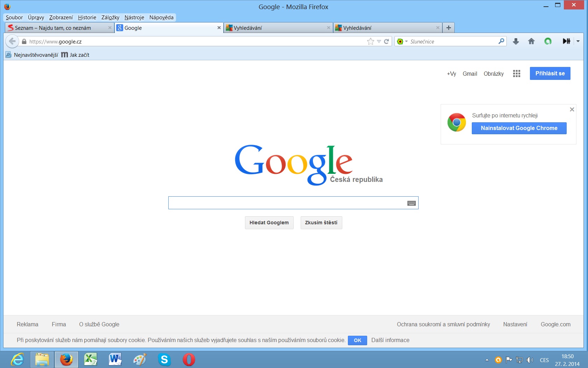Open the Úpravy menu
588x368 pixels.
[36, 18]
